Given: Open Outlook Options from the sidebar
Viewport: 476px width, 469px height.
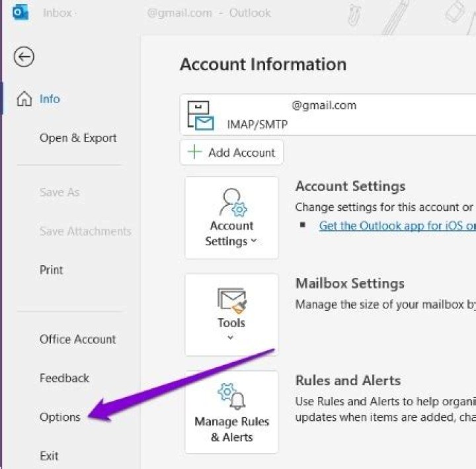Looking at the screenshot, I should pos(60,417).
